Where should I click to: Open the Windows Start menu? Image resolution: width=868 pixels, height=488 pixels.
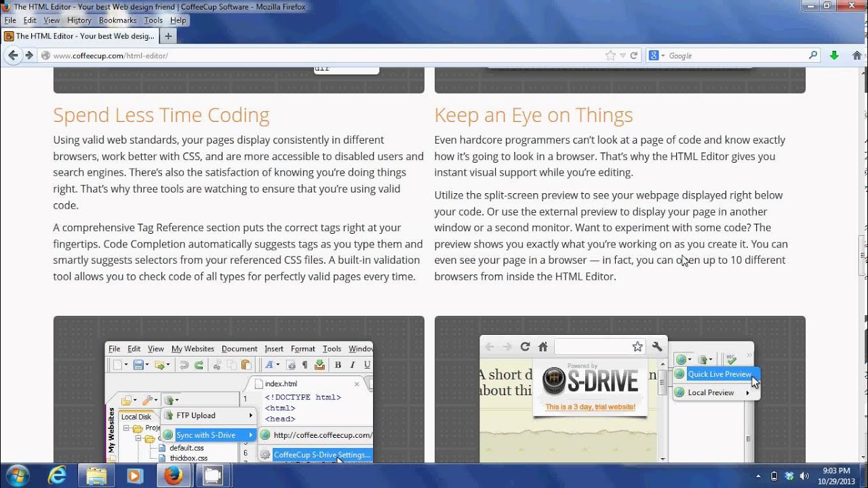(16, 476)
